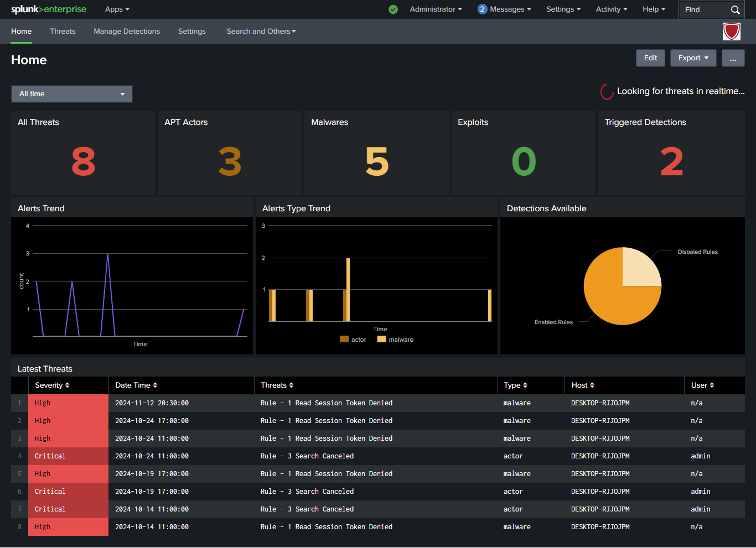Screen dimensions: 756x548
Task: Click the Messages count badge
Action: pyautogui.click(x=482, y=9)
